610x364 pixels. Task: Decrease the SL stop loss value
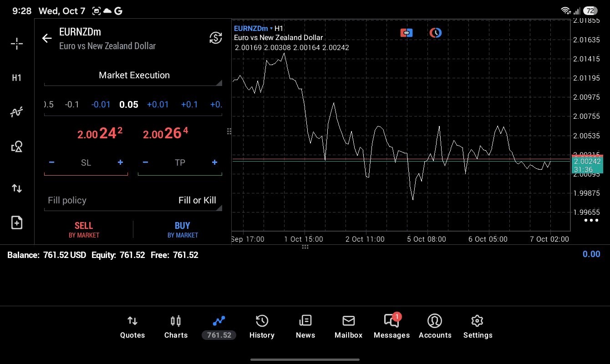pyautogui.click(x=51, y=162)
